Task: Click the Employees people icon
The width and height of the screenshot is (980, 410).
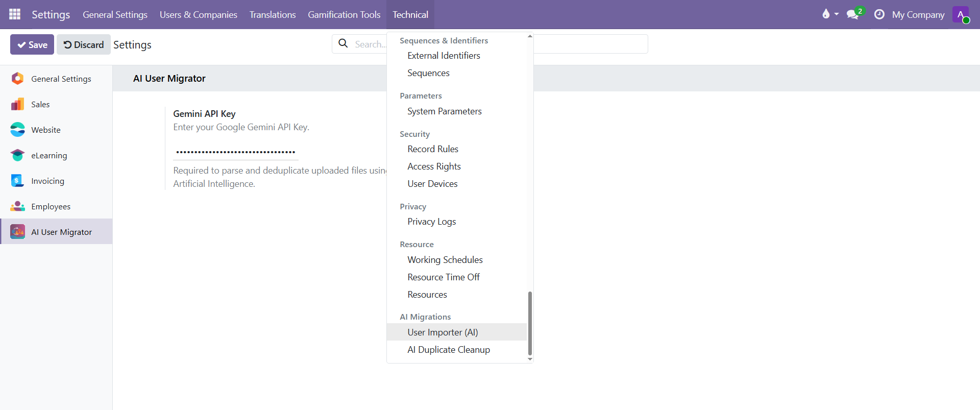Action: pyautogui.click(x=17, y=206)
